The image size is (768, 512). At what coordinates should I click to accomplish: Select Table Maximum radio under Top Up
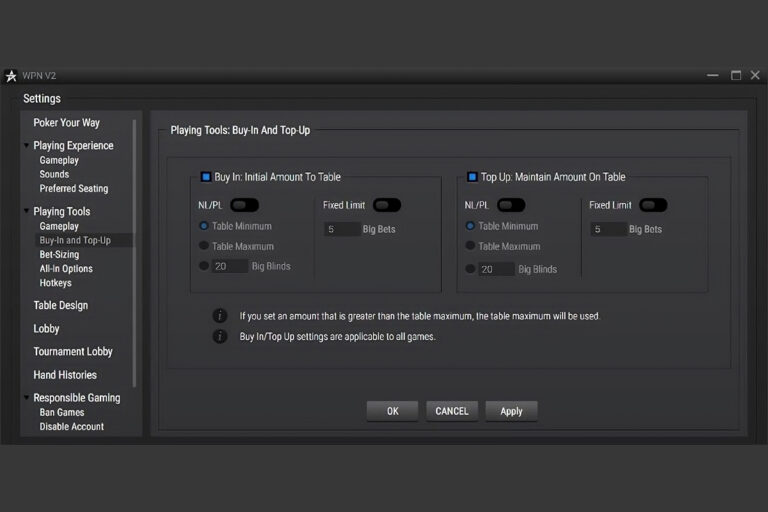point(470,245)
